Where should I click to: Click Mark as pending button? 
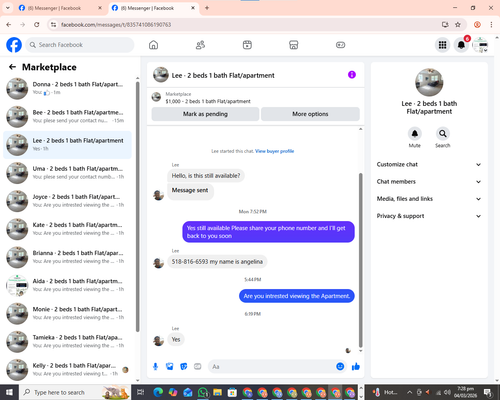[205, 114]
